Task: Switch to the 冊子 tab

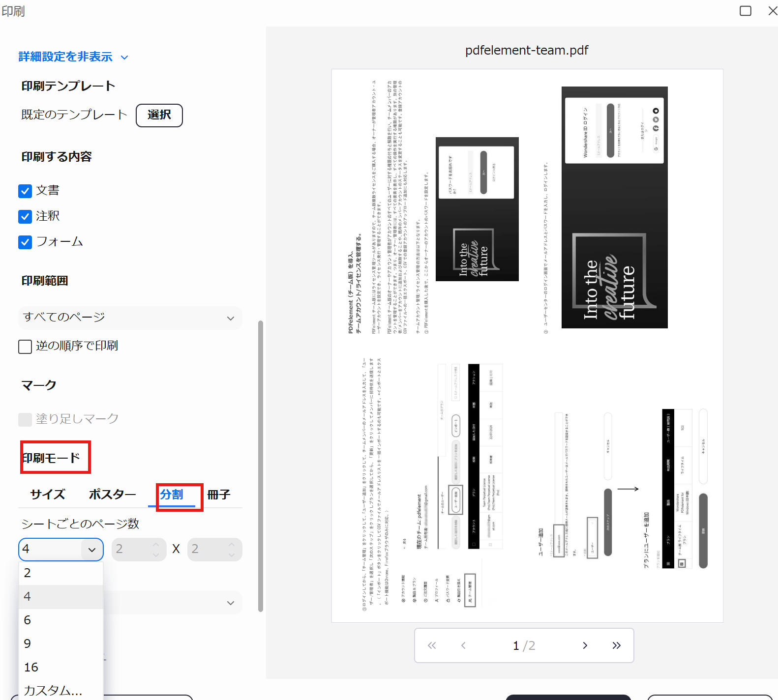Action: point(219,495)
